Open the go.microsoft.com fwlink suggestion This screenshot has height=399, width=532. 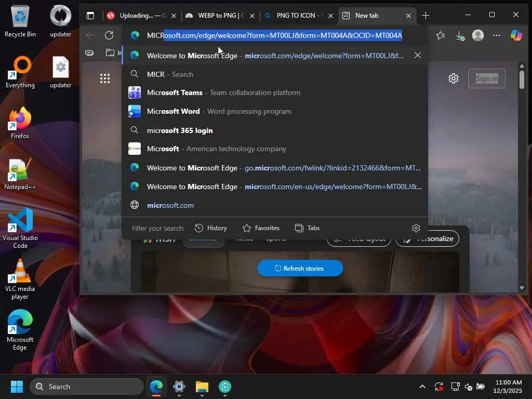point(275,168)
